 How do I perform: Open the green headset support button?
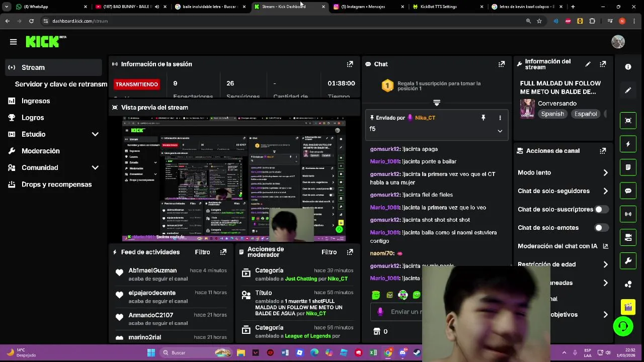click(x=623, y=326)
